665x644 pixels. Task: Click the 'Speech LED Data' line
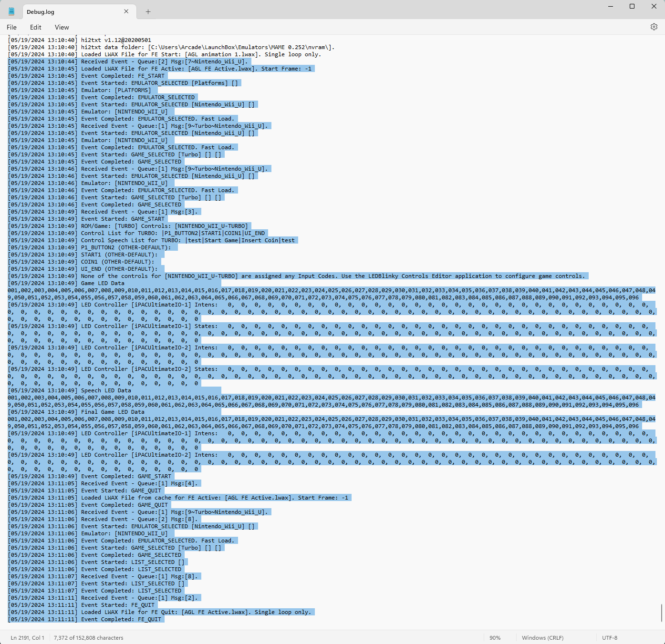click(69, 390)
